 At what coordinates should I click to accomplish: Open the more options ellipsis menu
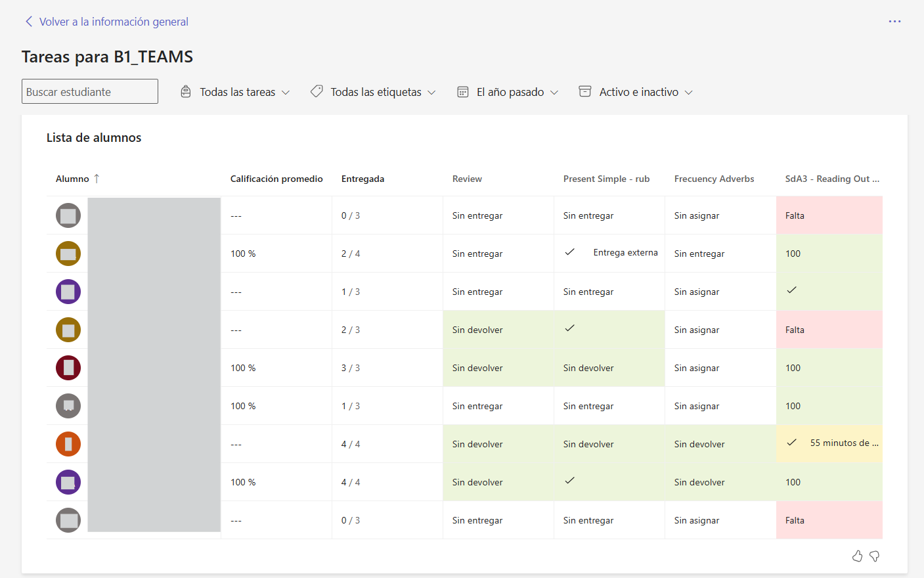tap(894, 22)
